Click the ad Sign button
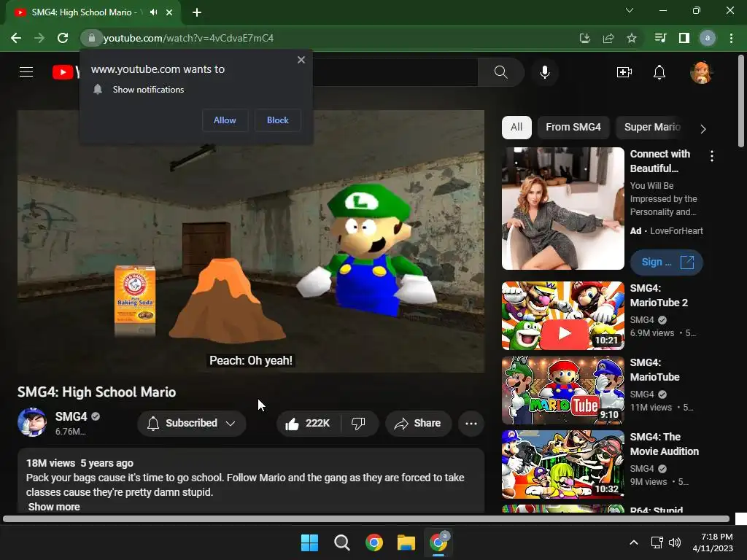The height and width of the screenshot is (560, 747). click(x=667, y=262)
